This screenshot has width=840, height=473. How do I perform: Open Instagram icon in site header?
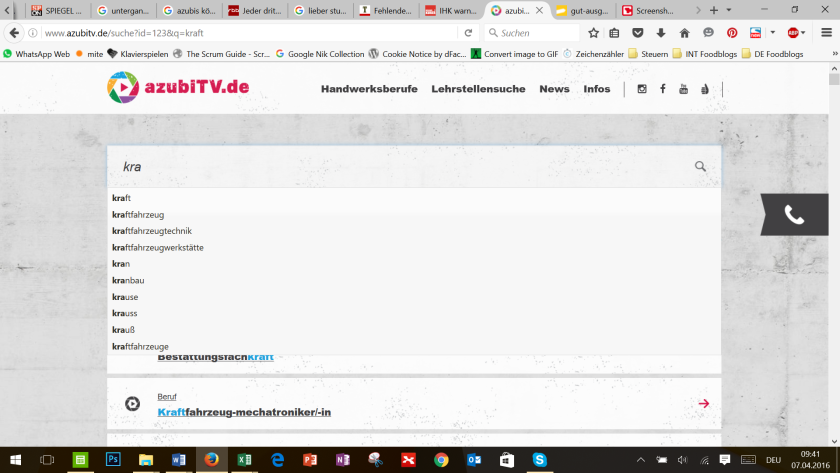click(642, 89)
